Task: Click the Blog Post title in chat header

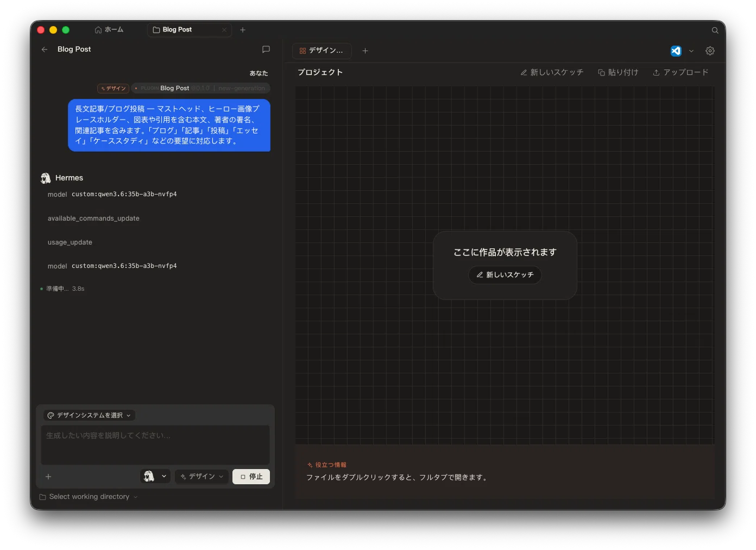Action: [x=74, y=49]
